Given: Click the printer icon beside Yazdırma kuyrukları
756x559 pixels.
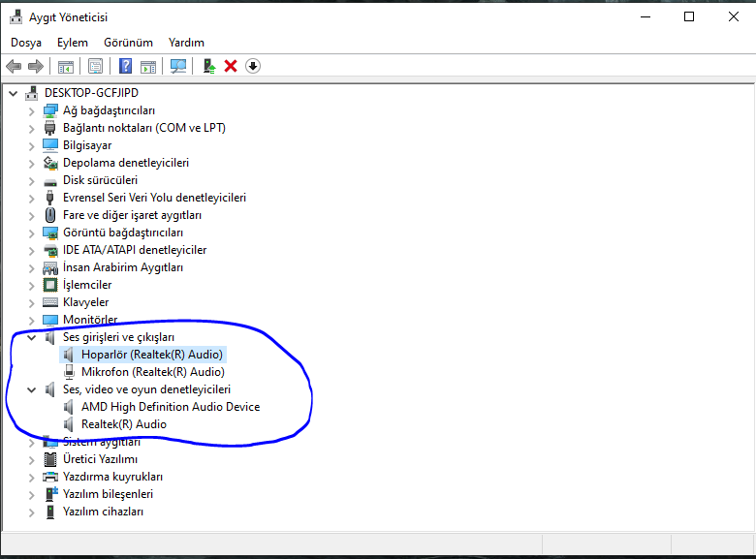Looking at the screenshot, I should [x=50, y=477].
